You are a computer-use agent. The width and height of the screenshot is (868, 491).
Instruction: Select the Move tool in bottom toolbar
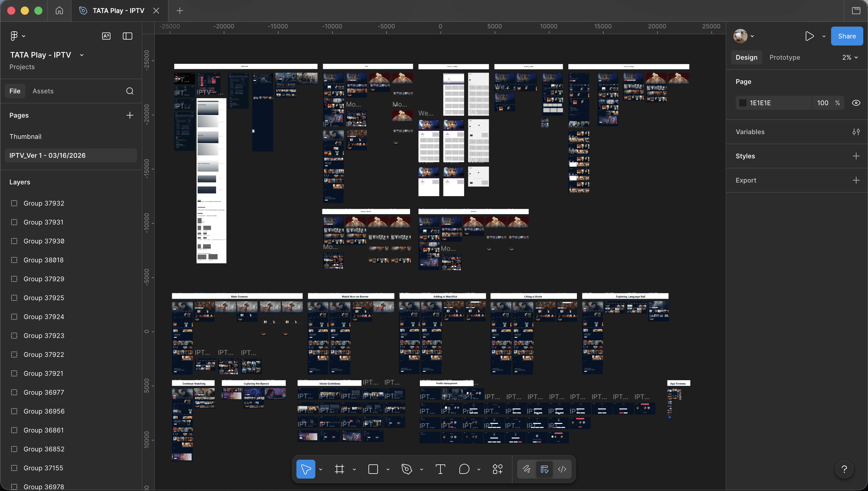click(306, 469)
